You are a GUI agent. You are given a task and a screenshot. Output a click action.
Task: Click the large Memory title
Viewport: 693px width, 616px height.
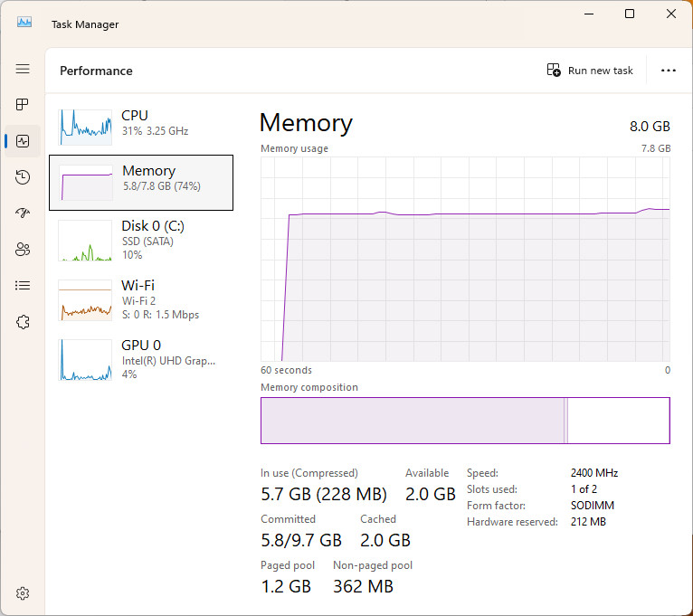tap(306, 123)
